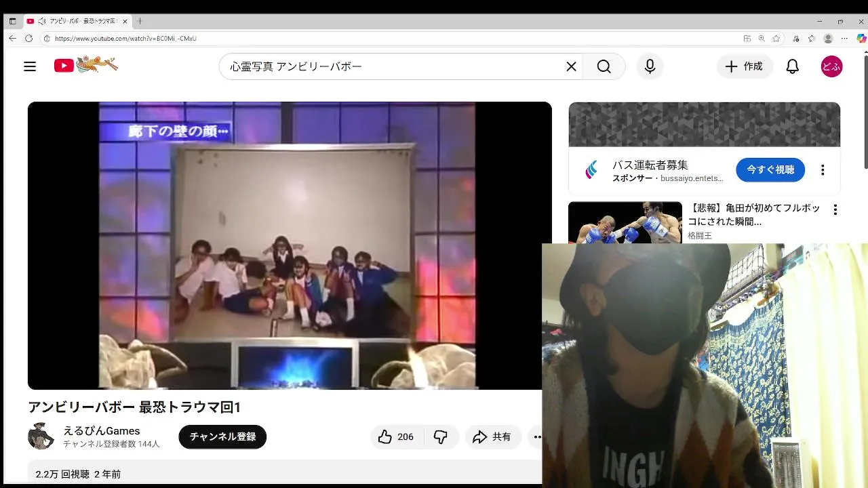Open the どふ account avatar menu
Viewport: 868px width, 488px height.
click(831, 66)
